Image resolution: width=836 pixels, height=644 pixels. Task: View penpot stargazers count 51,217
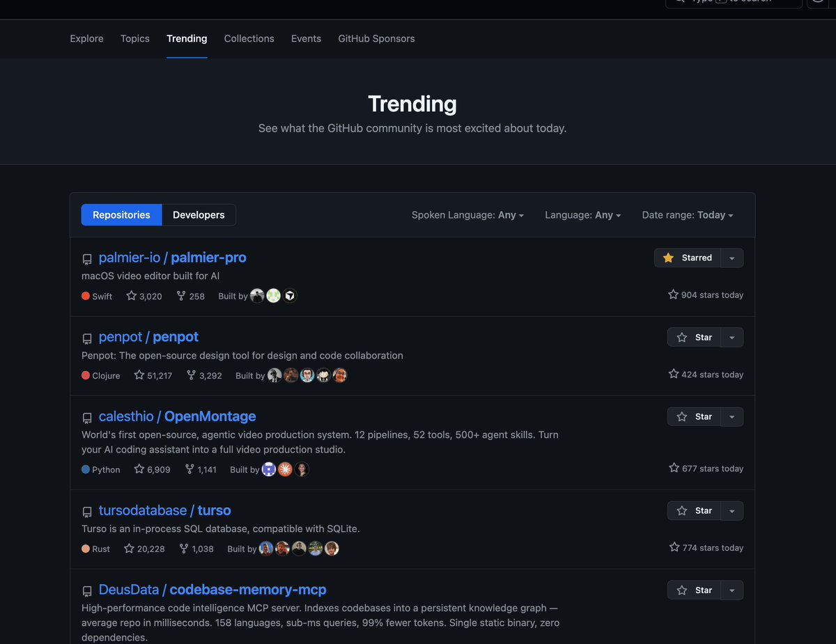tap(153, 375)
